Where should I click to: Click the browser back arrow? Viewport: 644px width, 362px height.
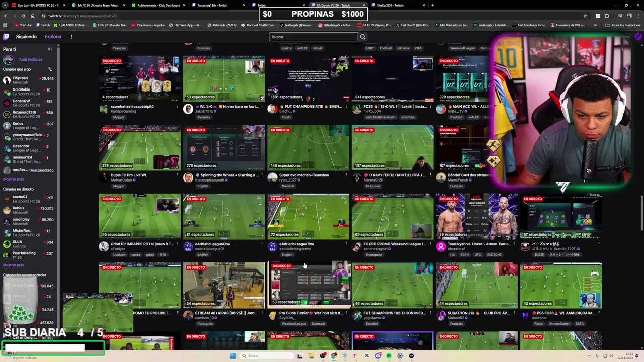[6, 16]
